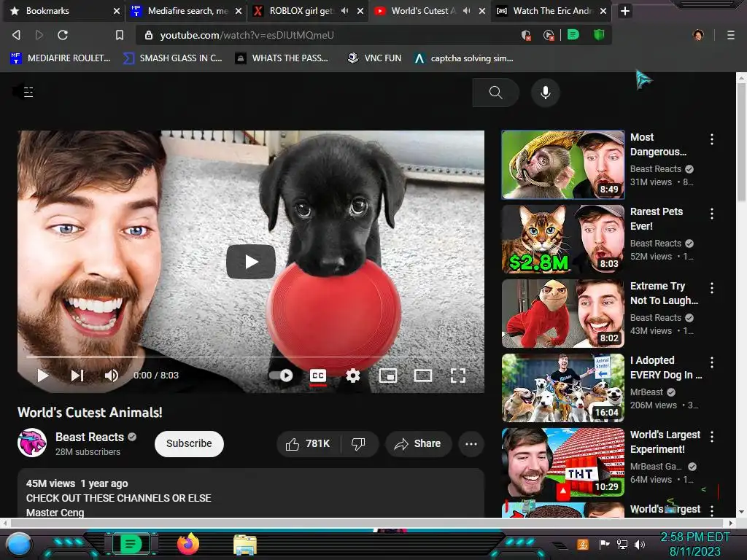Open the World's Largest Experiment! title

click(665, 442)
